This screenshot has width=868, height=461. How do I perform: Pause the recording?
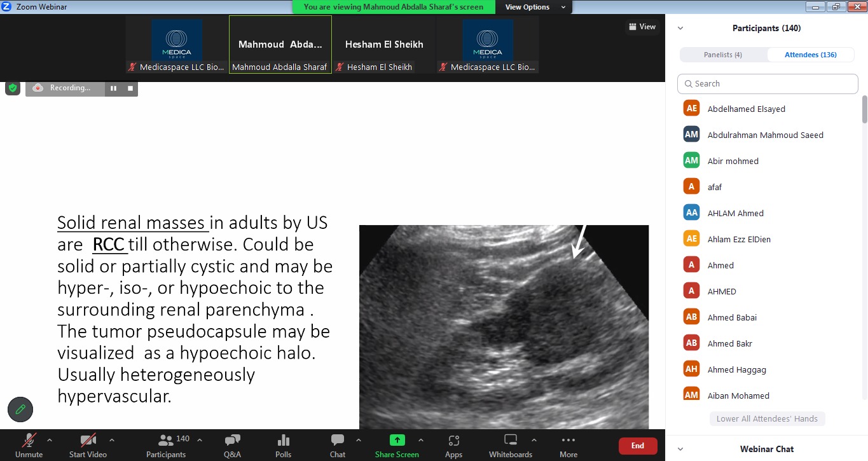(113, 88)
